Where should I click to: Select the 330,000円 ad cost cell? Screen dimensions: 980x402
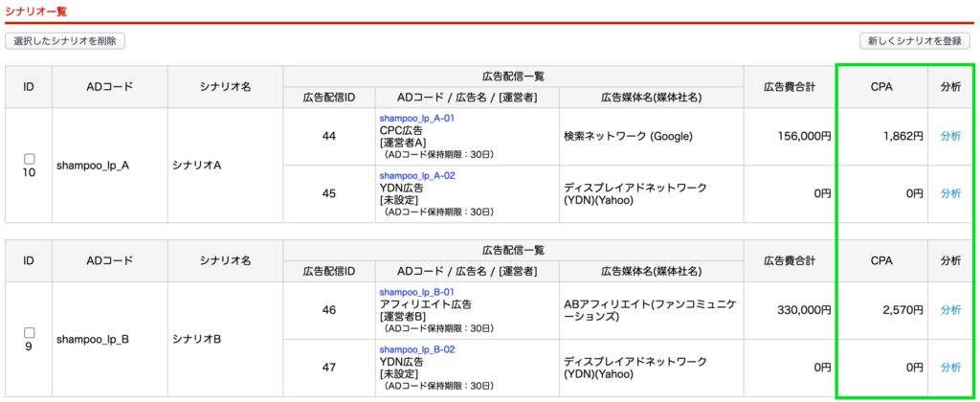point(802,310)
